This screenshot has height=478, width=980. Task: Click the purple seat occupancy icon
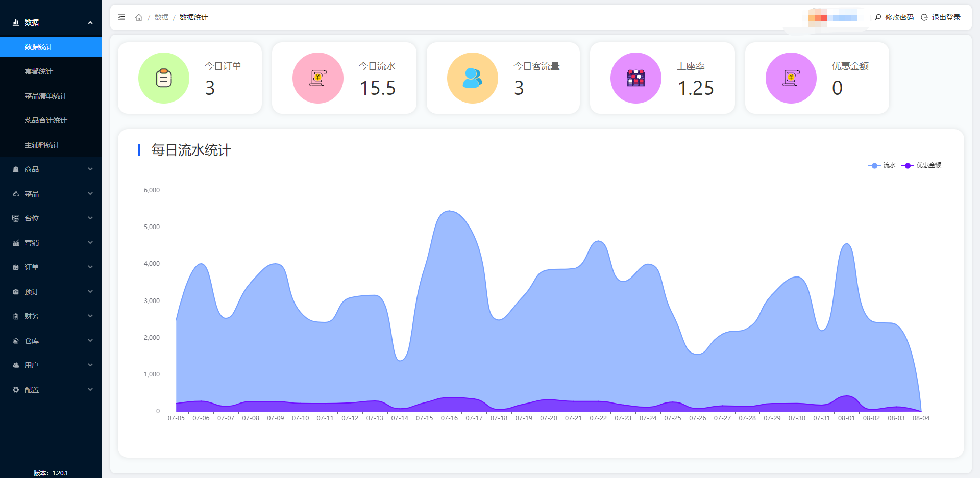[635, 78]
